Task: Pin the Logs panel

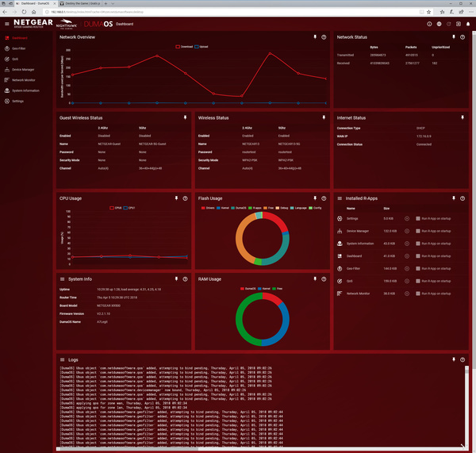Action: 454,359
